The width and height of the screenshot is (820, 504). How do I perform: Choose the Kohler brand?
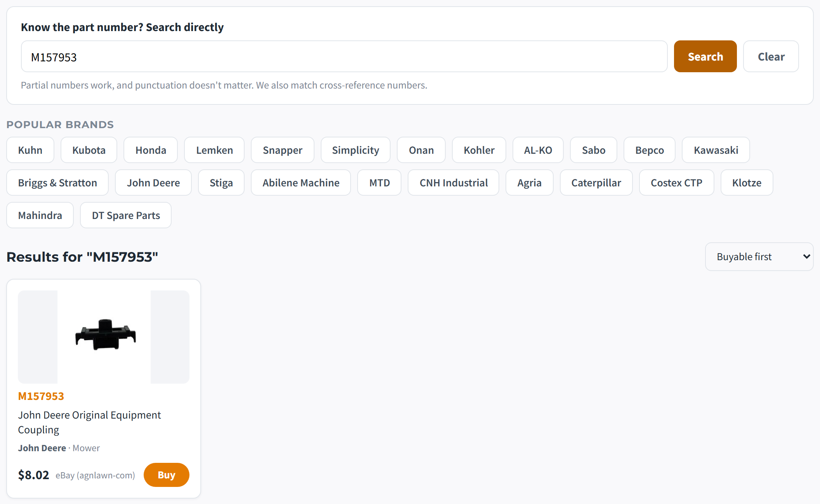click(479, 150)
